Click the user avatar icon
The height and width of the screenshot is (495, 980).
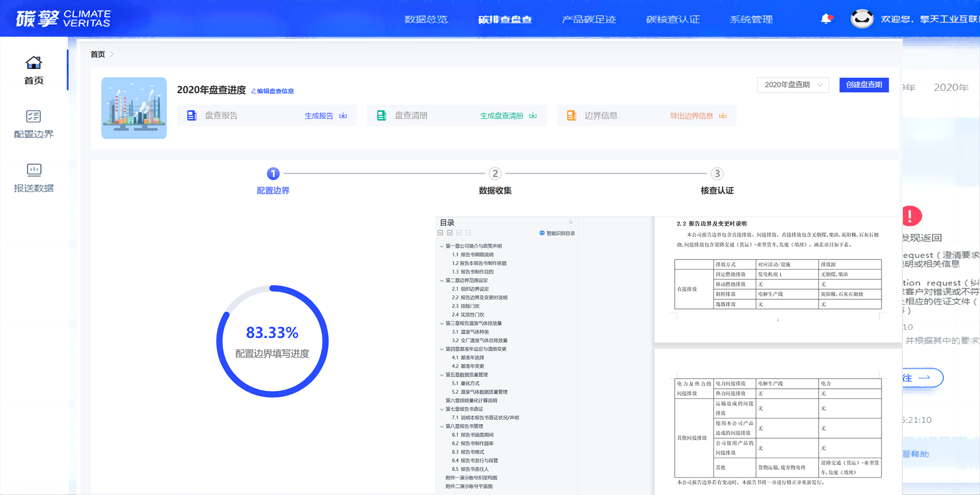point(862,19)
